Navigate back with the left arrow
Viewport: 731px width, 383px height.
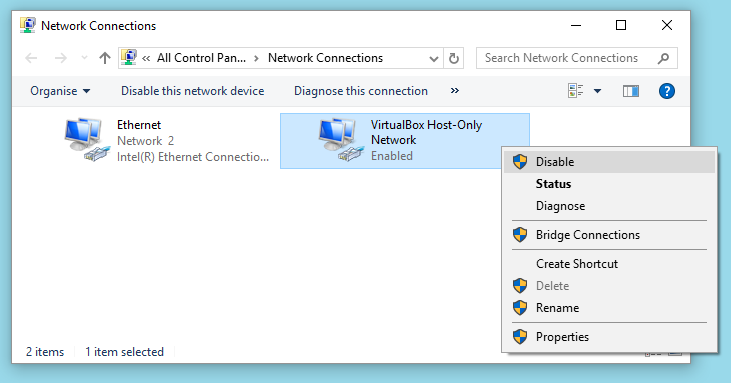[x=31, y=58]
